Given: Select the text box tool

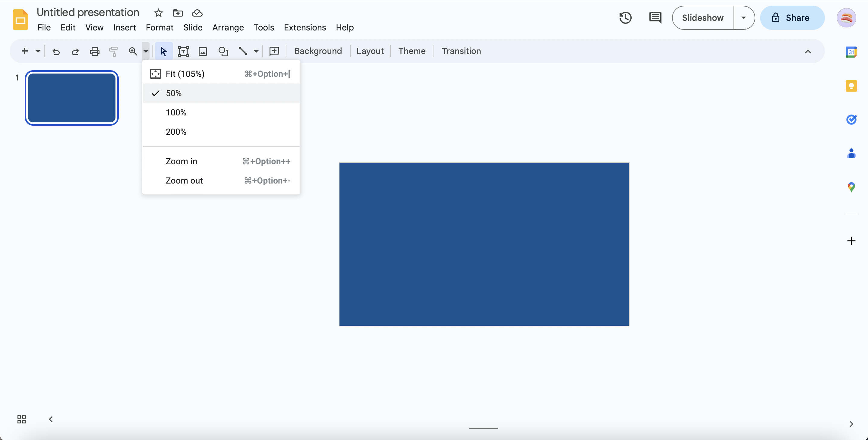Looking at the screenshot, I should coord(183,51).
